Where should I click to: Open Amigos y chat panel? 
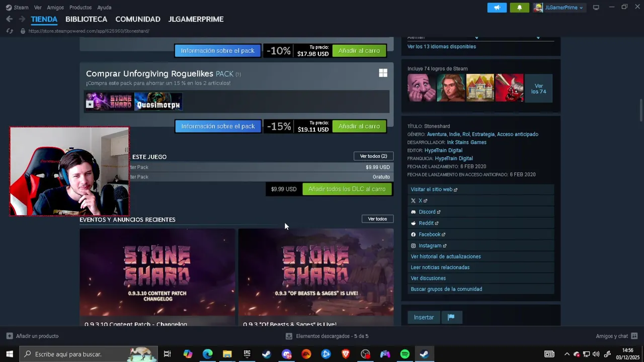(616, 336)
